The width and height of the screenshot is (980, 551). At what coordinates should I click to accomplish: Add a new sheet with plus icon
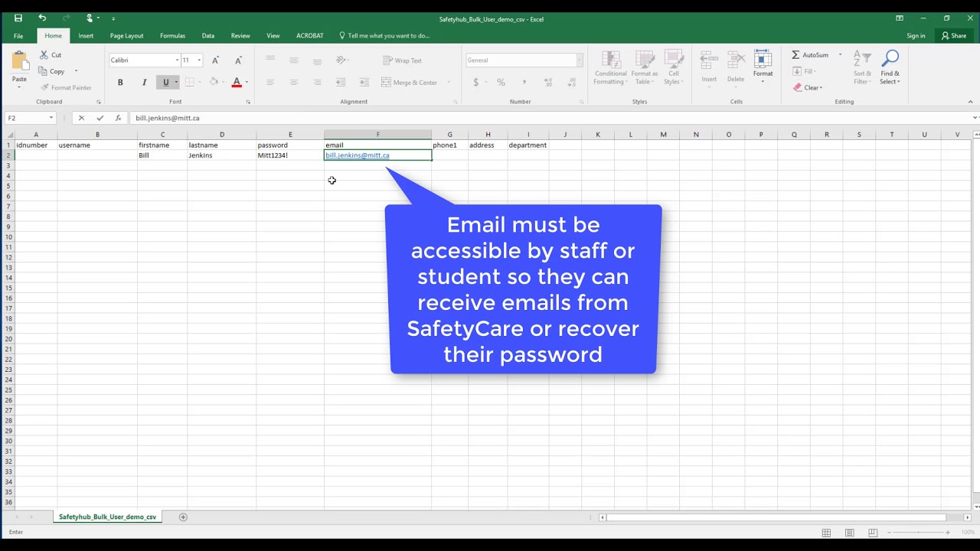click(183, 517)
